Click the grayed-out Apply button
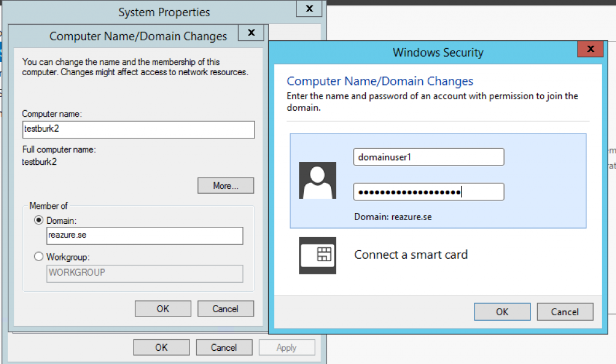Screen dimensions: 616x364 [287, 347]
